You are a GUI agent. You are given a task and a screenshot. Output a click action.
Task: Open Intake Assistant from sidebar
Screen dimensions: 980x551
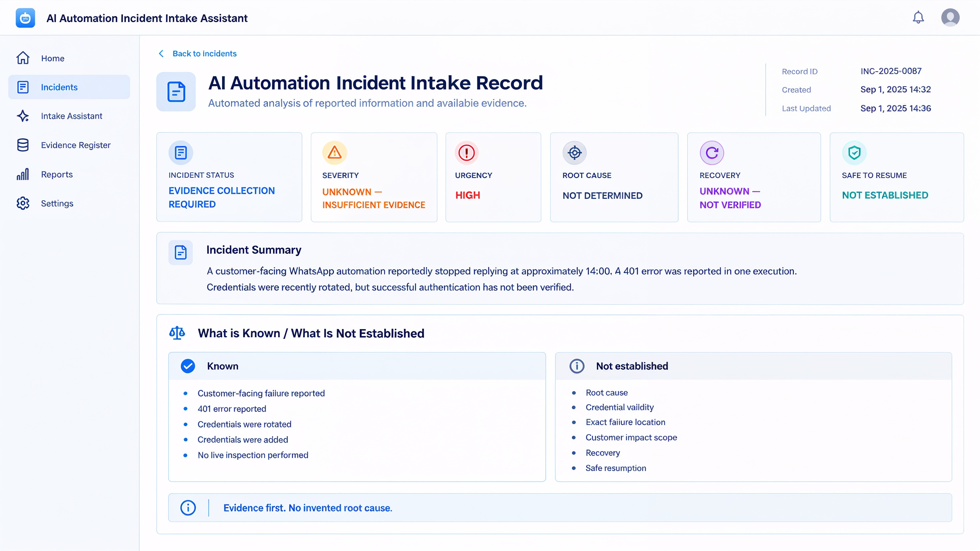[69, 116]
